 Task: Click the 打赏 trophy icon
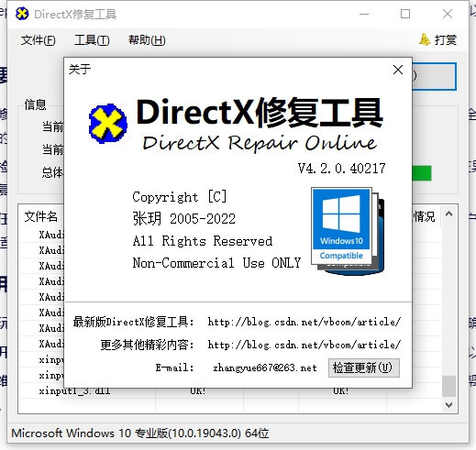coord(425,39)
